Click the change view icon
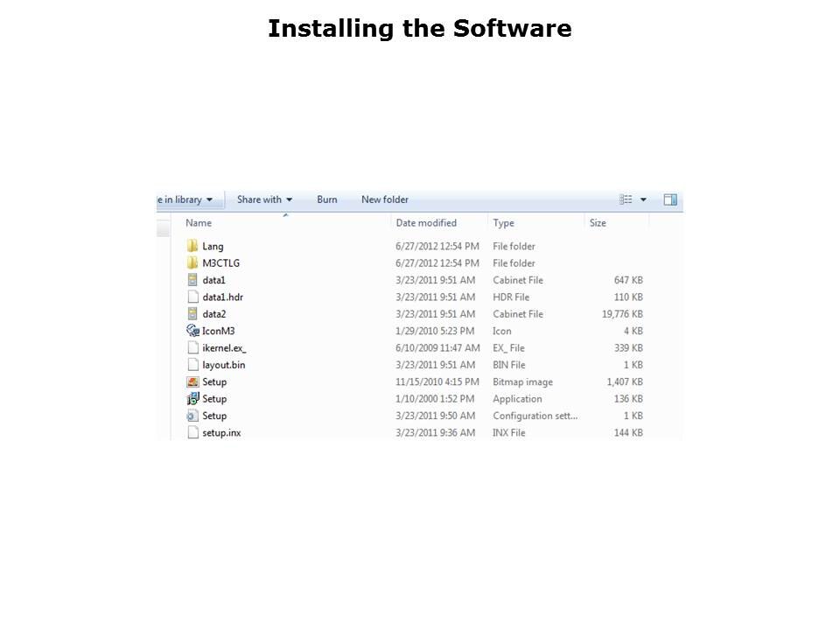The width and height of the screenshot is (840, 630). click(x=626, y=199)
